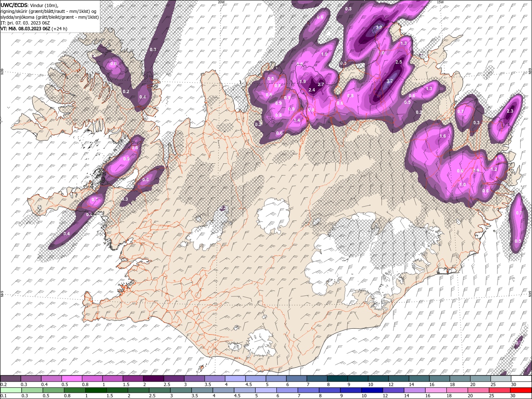This screenshot has width=532, height=399.
Task: Click the light gray 25 swatch in top legend
Action: click(500, 379)
